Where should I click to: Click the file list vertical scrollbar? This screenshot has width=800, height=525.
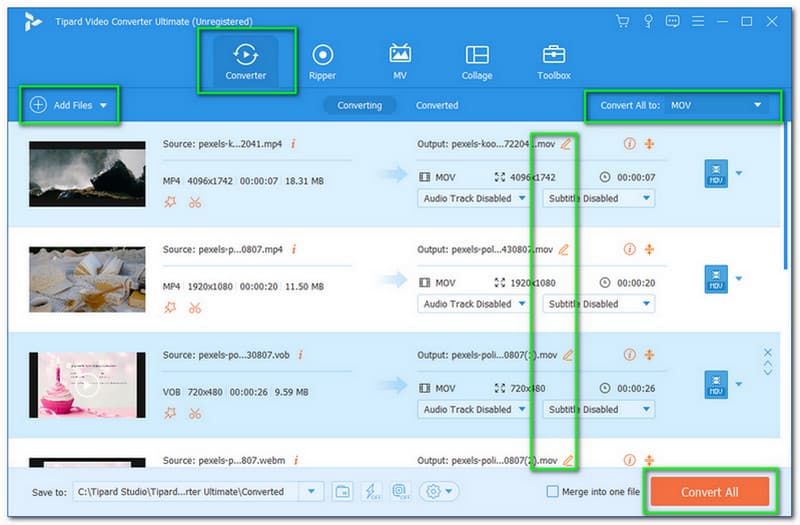[x=786, y=196]
